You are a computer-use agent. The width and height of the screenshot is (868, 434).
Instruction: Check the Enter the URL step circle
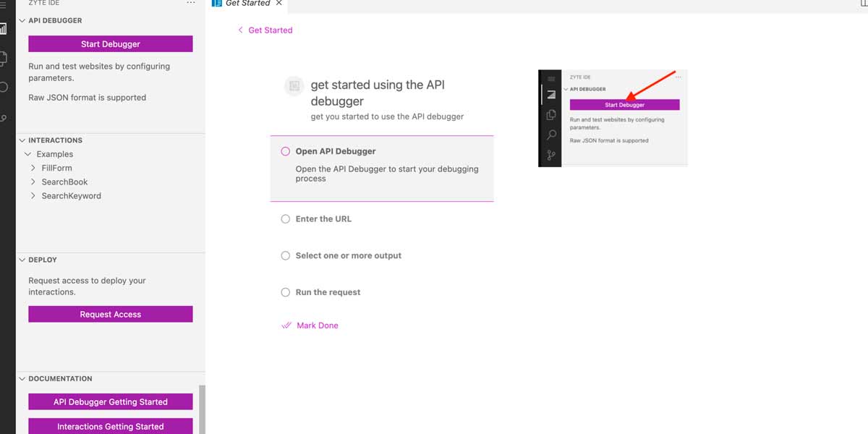[x=285, y=219]
